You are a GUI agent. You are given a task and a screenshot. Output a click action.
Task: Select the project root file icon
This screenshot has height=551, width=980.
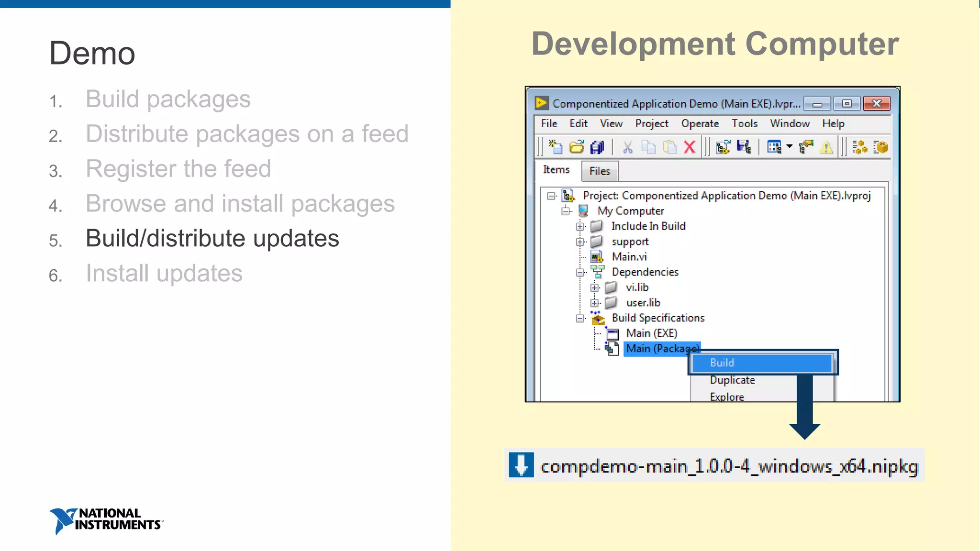(x=568, y=195)
